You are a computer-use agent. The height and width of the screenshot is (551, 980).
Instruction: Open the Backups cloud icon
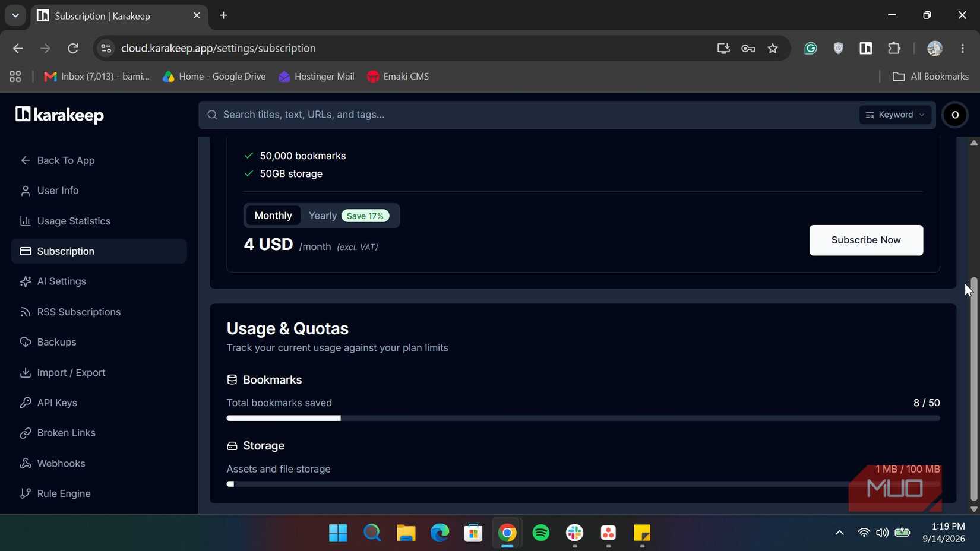(x=25, y=342)
